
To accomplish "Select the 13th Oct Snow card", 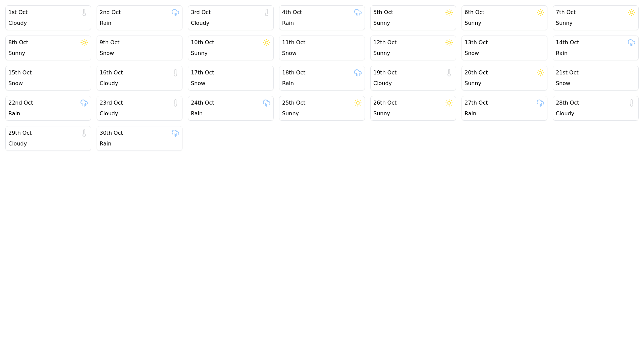I will [x=504, y=48].
